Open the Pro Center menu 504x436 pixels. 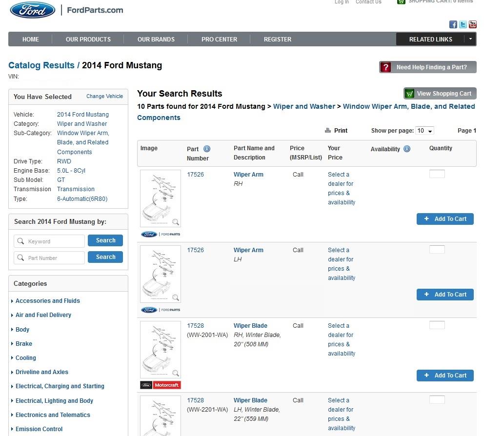coord(219,39)
